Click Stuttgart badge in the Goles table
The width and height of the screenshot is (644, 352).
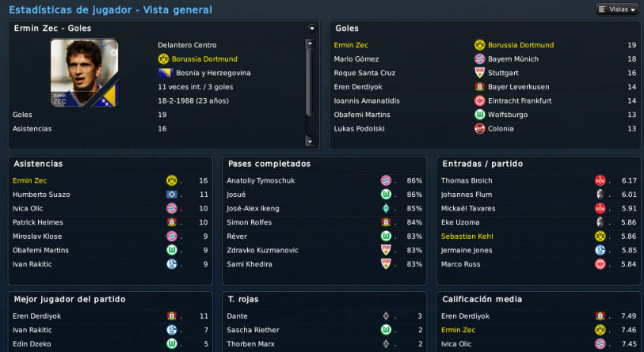point(479,73)
